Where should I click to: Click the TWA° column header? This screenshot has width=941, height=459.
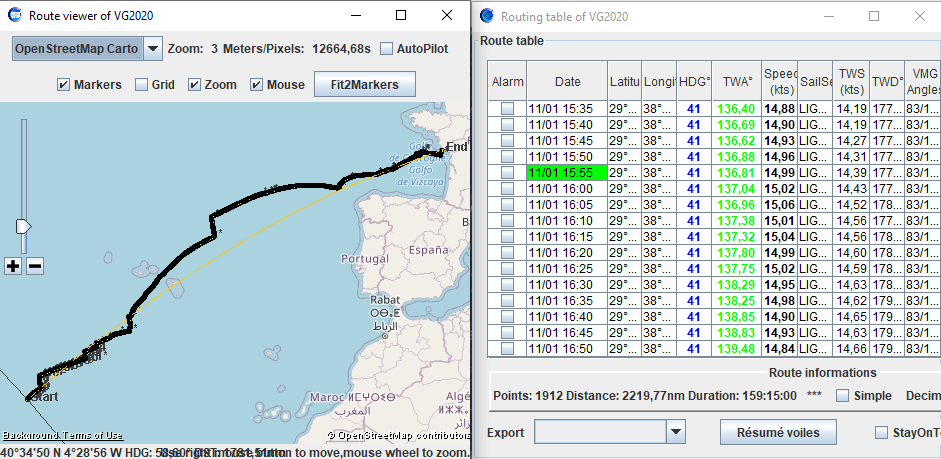click(736, 81)
